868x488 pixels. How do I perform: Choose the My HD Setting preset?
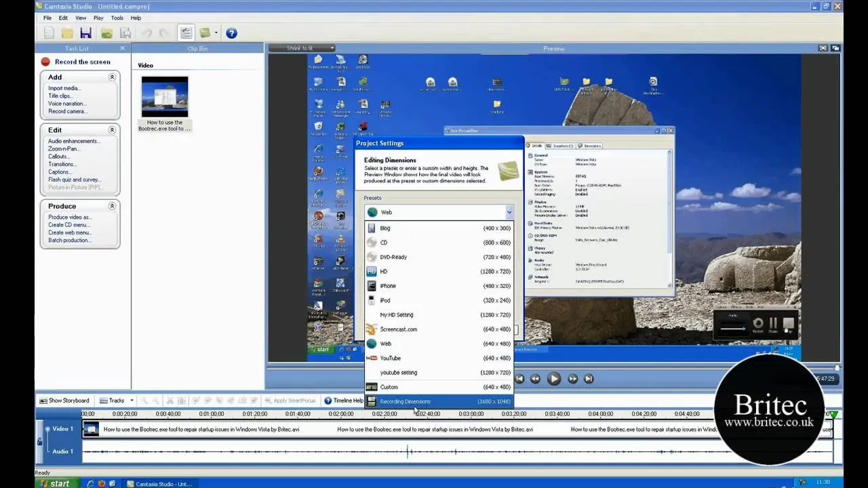point(439,315)
